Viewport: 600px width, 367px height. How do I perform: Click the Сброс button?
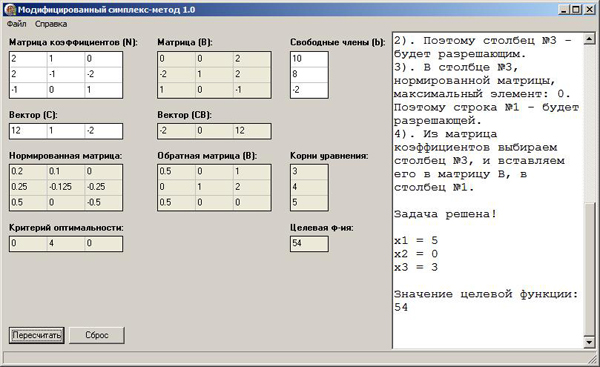tap(97, 335)
